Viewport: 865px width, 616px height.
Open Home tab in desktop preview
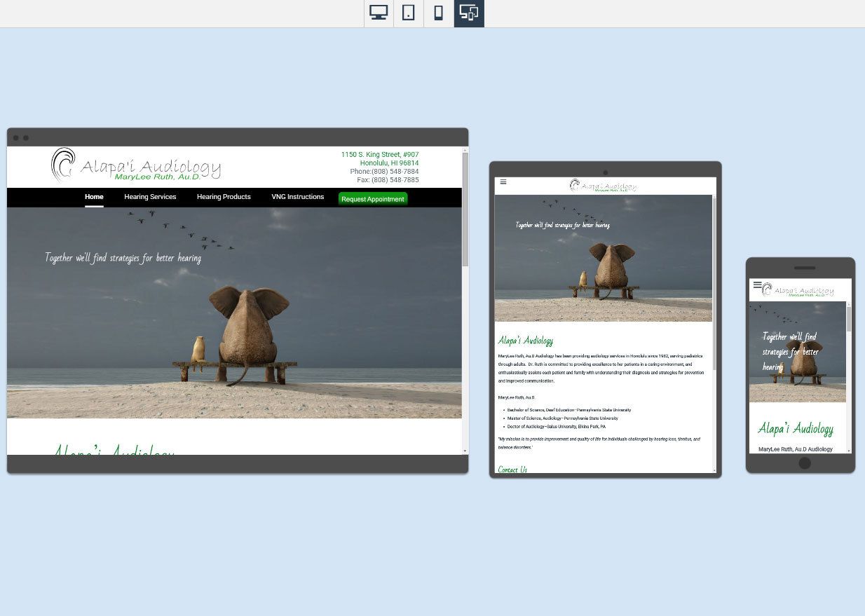coord(94,197)
